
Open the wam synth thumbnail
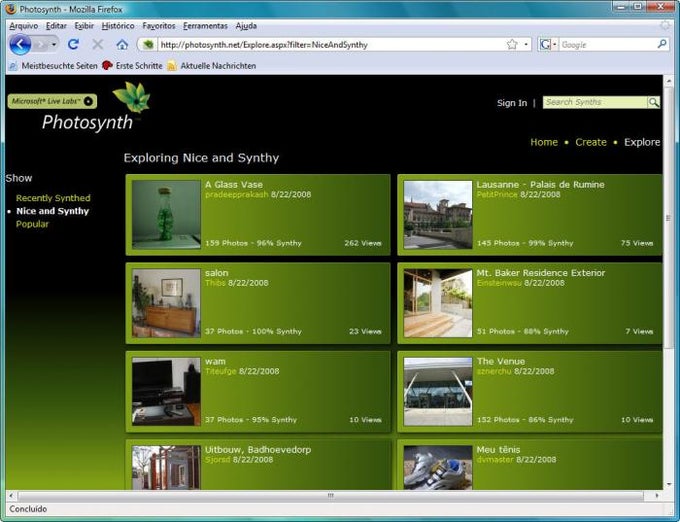166,392
